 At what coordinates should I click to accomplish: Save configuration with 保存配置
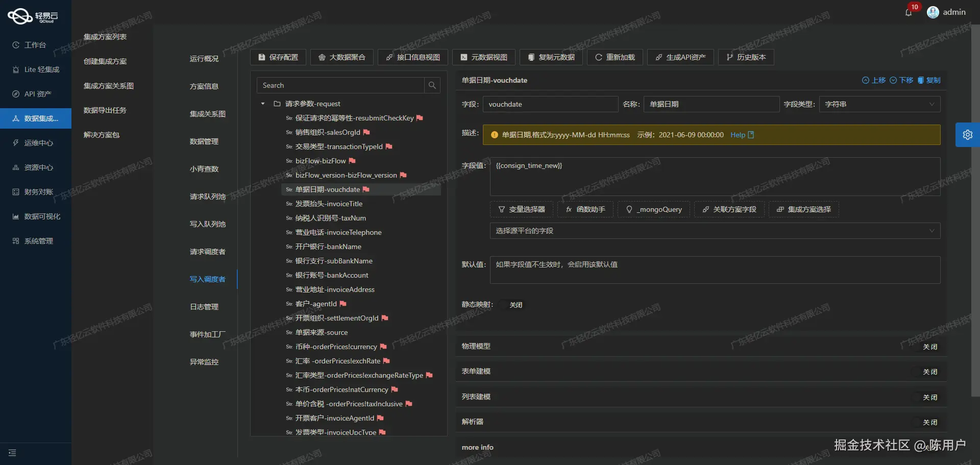278,57
